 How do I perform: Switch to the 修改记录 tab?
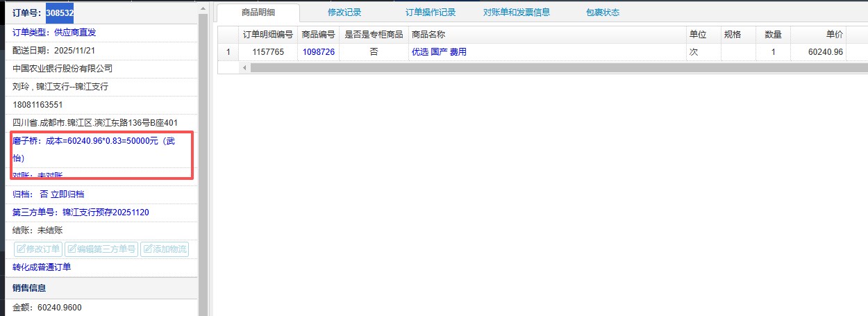click(344, 13)
